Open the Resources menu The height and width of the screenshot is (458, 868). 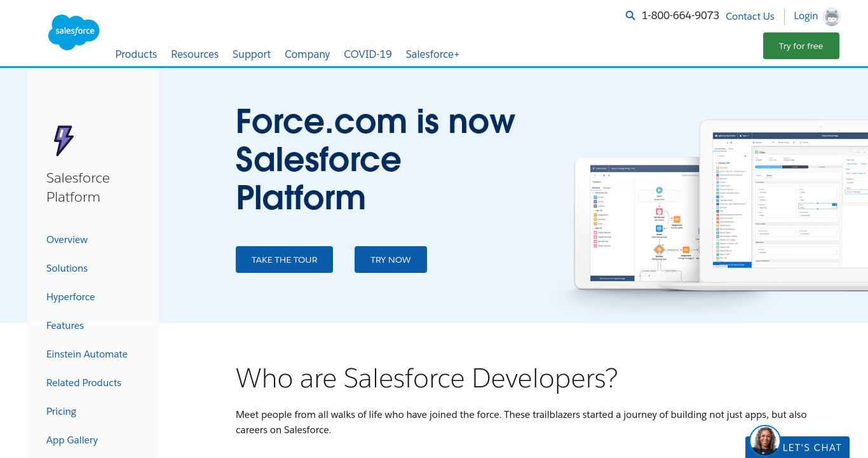194,54
